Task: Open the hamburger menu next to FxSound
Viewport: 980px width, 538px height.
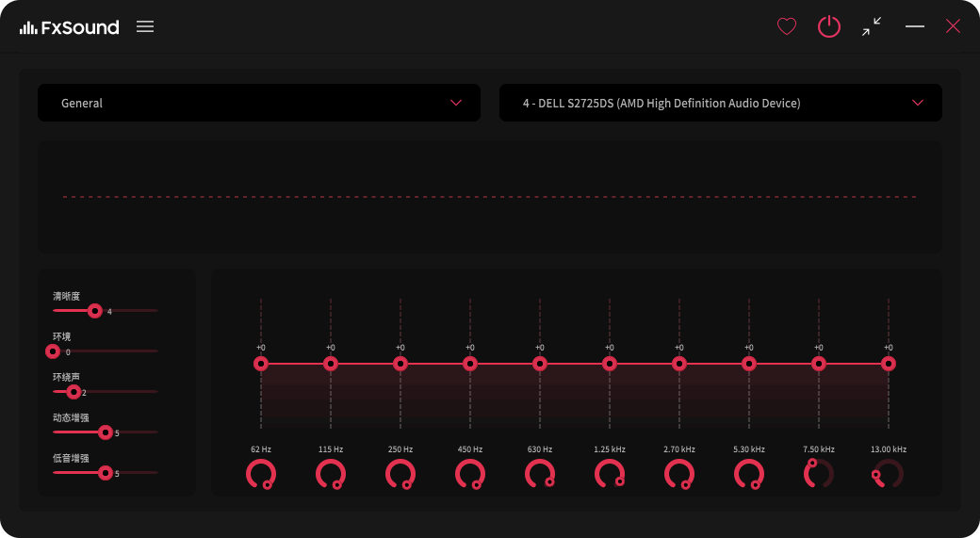Action: point(145,26)
